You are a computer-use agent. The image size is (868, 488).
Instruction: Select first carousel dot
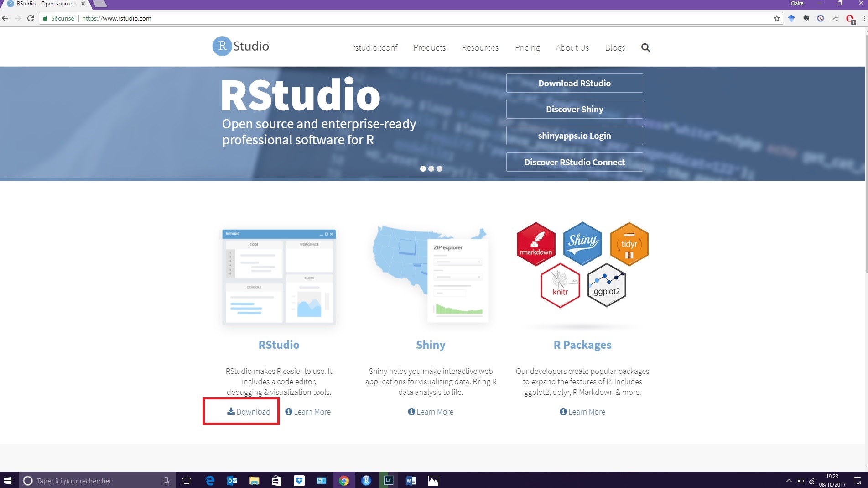coord(423,168)
